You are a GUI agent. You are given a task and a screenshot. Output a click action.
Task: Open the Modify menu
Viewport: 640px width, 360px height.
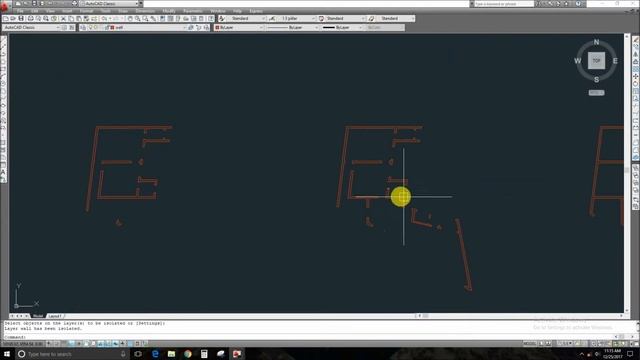point(169,11)
